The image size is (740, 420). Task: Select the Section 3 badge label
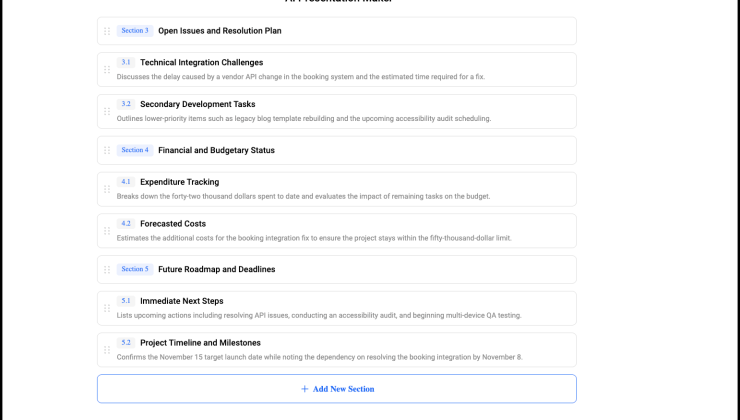(135, 31)
